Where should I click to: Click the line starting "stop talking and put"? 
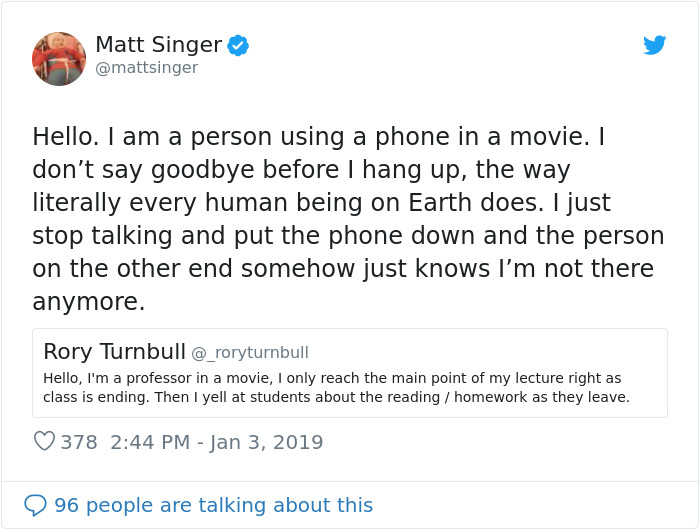point(348,235)
